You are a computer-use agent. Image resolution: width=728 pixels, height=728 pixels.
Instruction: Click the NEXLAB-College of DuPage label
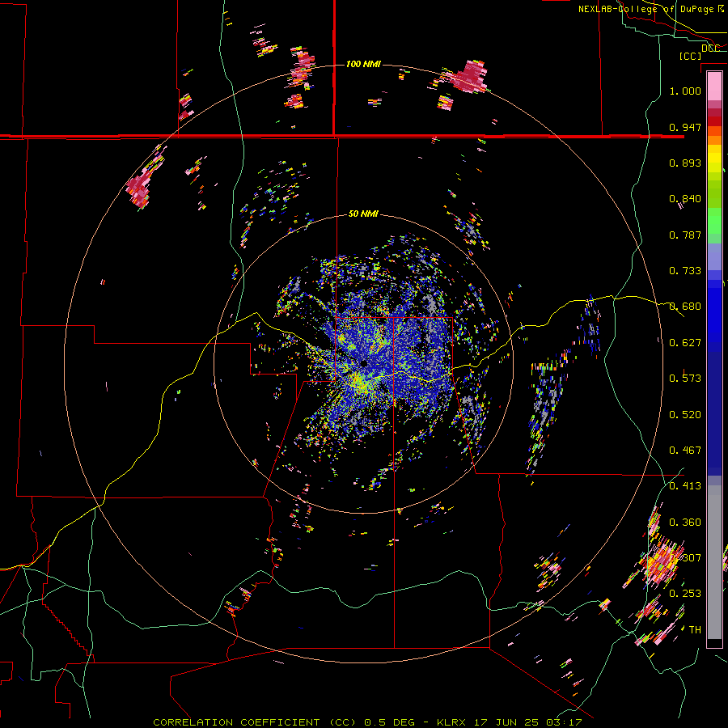[x=650, y=9]
